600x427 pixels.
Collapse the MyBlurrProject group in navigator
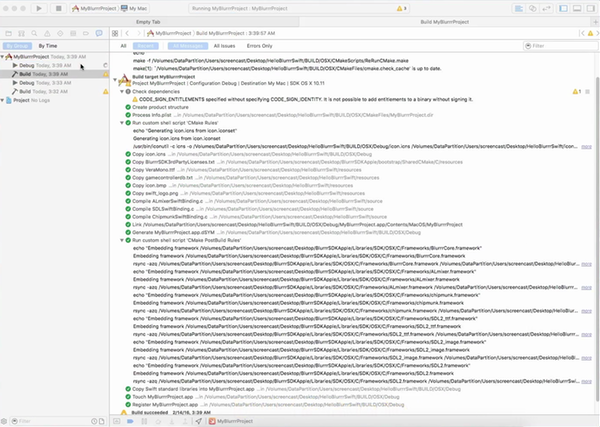coord(4,58)
